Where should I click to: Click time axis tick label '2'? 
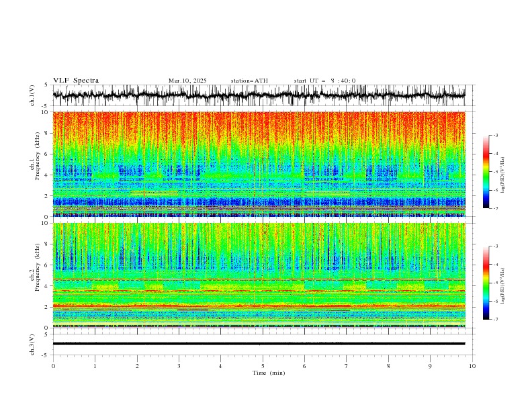[x=137, y=366]
